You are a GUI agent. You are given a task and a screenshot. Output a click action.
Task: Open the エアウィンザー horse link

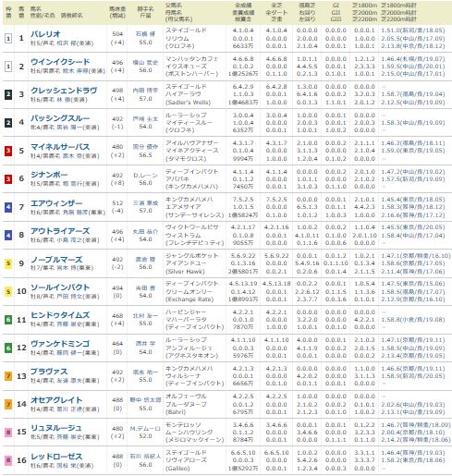coord(56,203)
